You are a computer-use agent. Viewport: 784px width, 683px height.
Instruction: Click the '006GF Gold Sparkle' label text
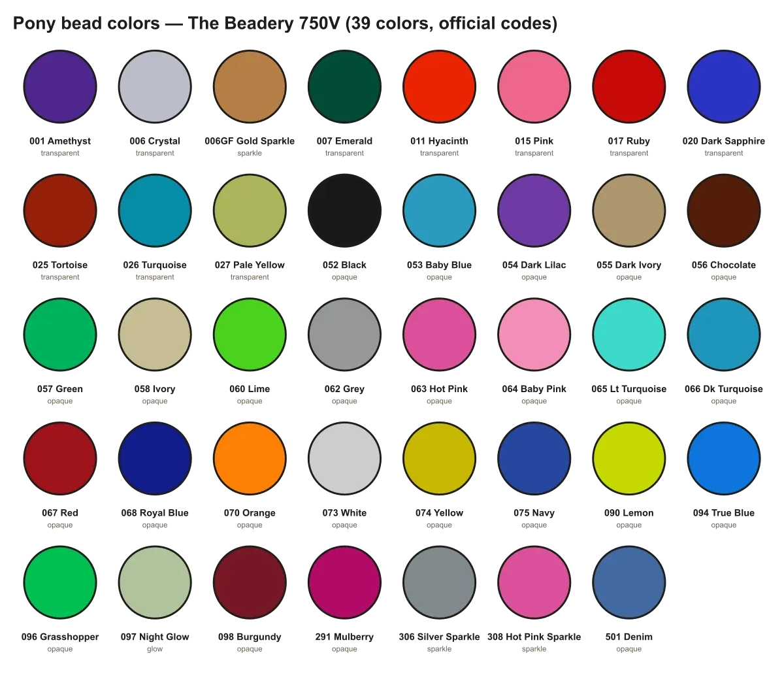[x=250, y=141]
